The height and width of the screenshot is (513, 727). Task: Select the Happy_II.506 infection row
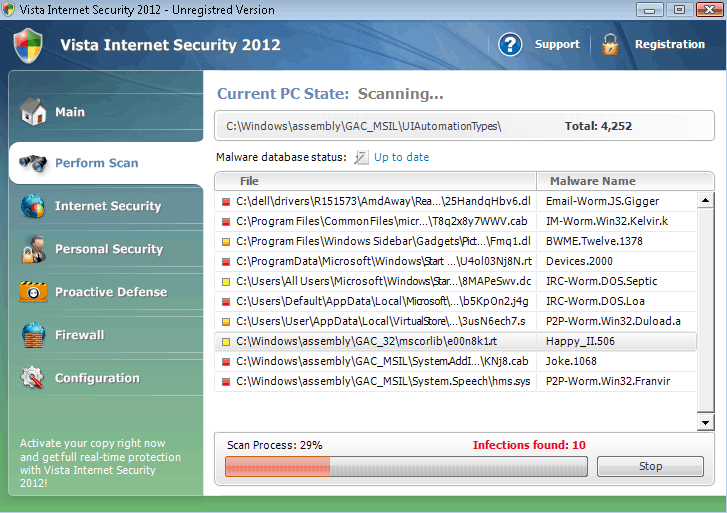pyautogui.click(x=455, y=341)
